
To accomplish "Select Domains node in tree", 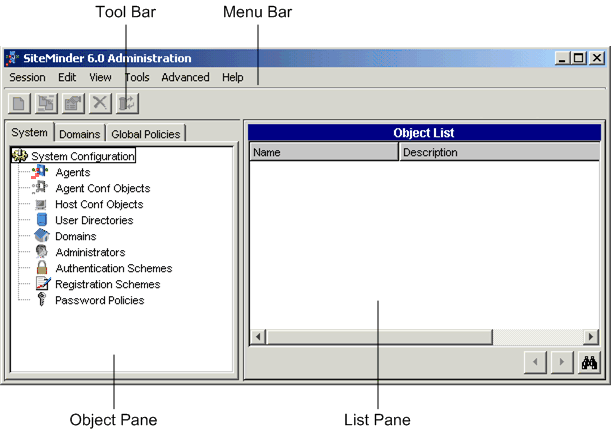I will pos(76,236).
